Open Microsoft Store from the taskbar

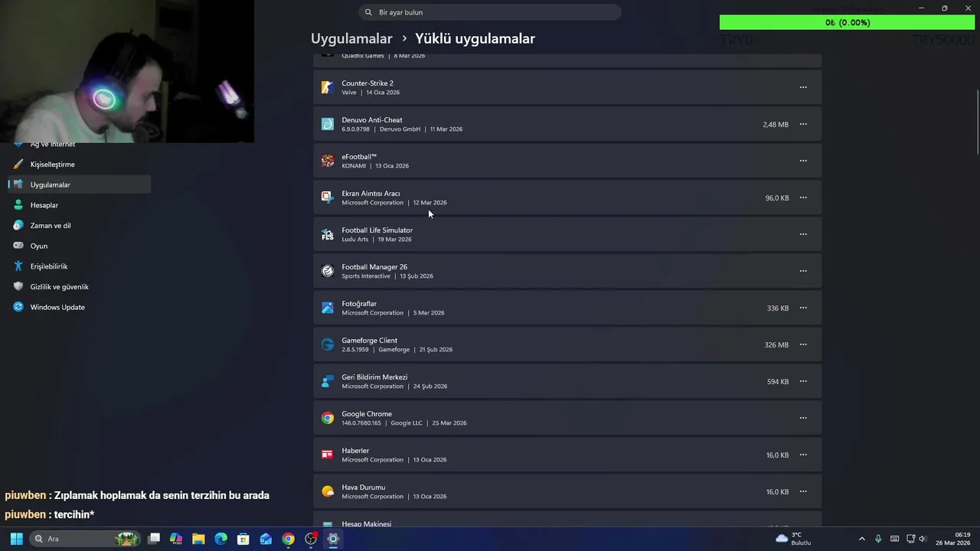coord(243,539)
